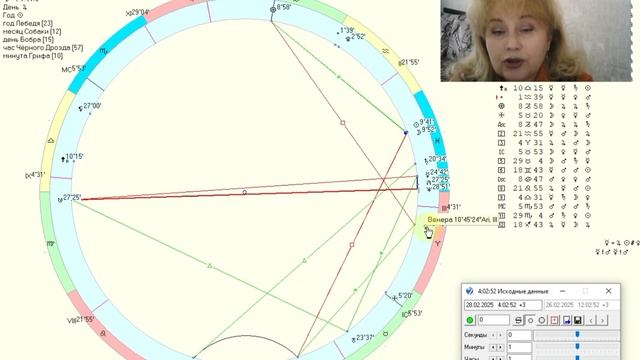The image size is (640, 360).
Task: Click the star glyph at 5°20'
Action: [x=394, y=298]
